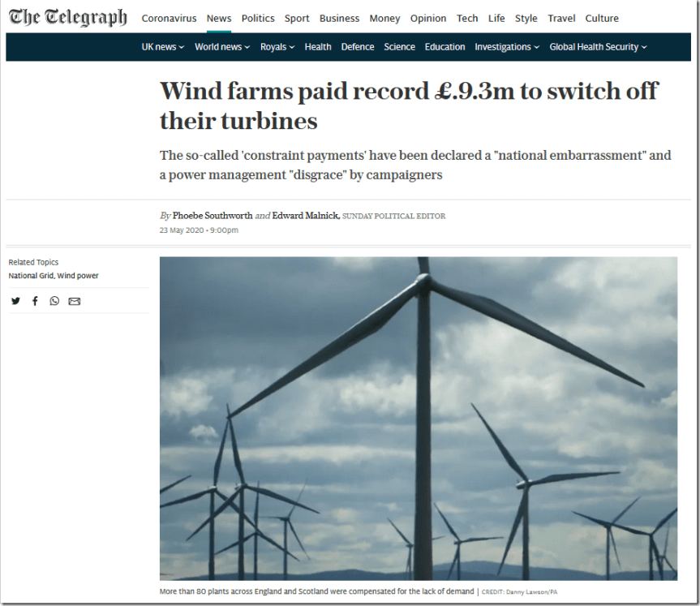Share the article on Twitter
This screenshot has height=606, width=700.
pyautogui.click(x=15, y=301)
